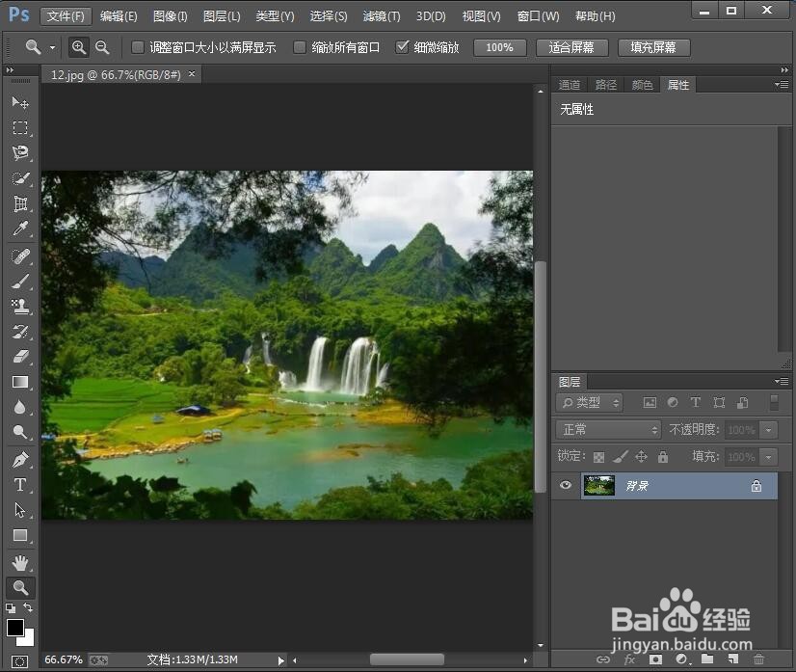Select the Dodge tool
Viewport: 796px width, 672px height.
(x=20, y=432)
